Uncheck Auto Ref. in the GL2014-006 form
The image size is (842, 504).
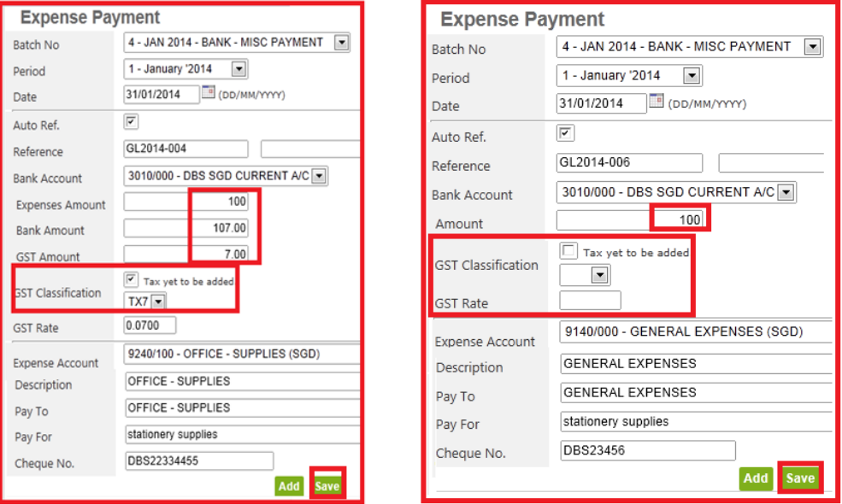(565, 133)
